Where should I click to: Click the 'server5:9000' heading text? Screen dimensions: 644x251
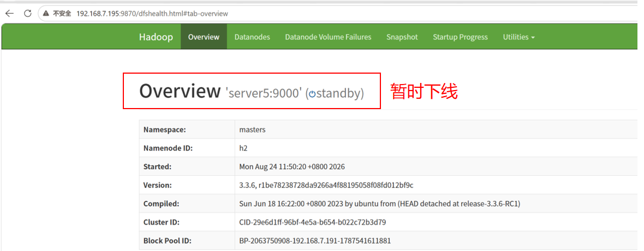coord(263,93)
